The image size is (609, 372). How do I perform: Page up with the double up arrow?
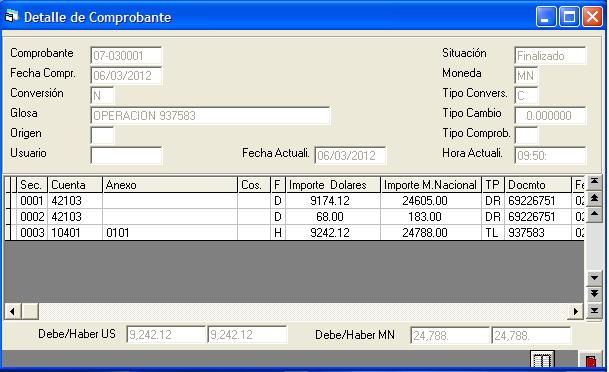point(594,198)
